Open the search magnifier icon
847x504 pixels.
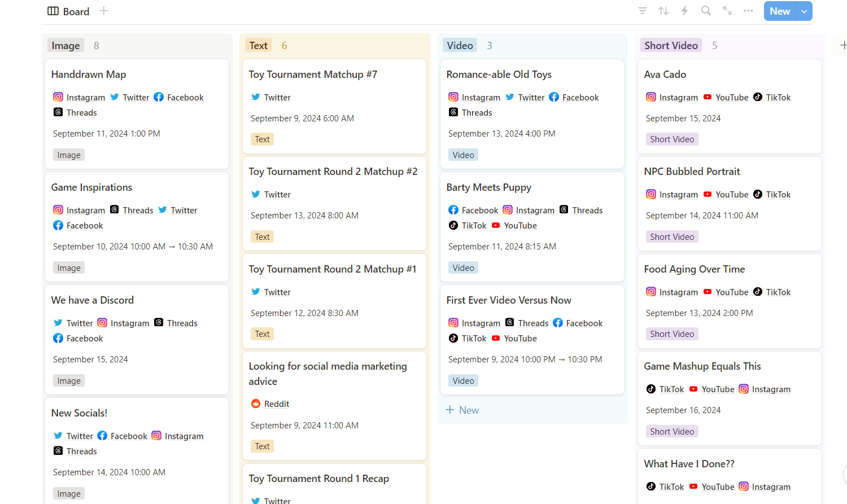point(706,11)
